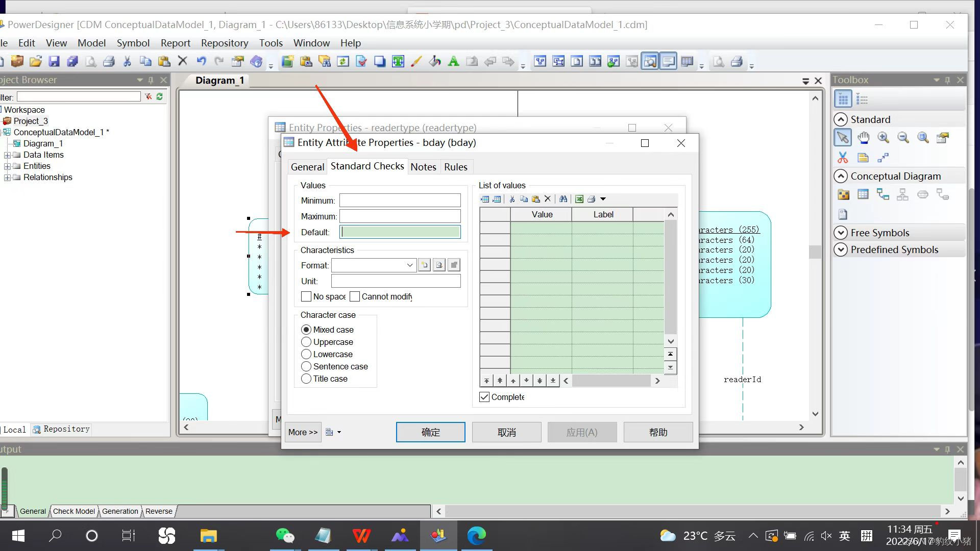Switch to the Notes tab
Screen dimensions: 980x551
point(423,167)
